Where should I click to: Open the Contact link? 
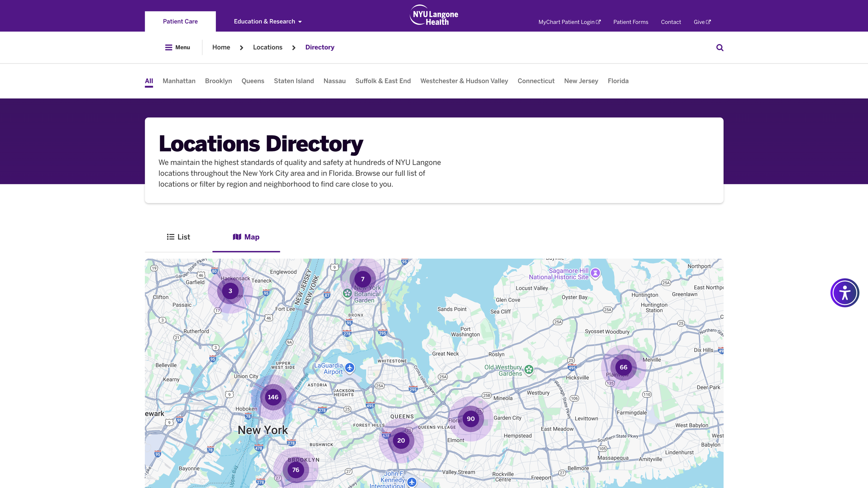[x=671, y=22]
